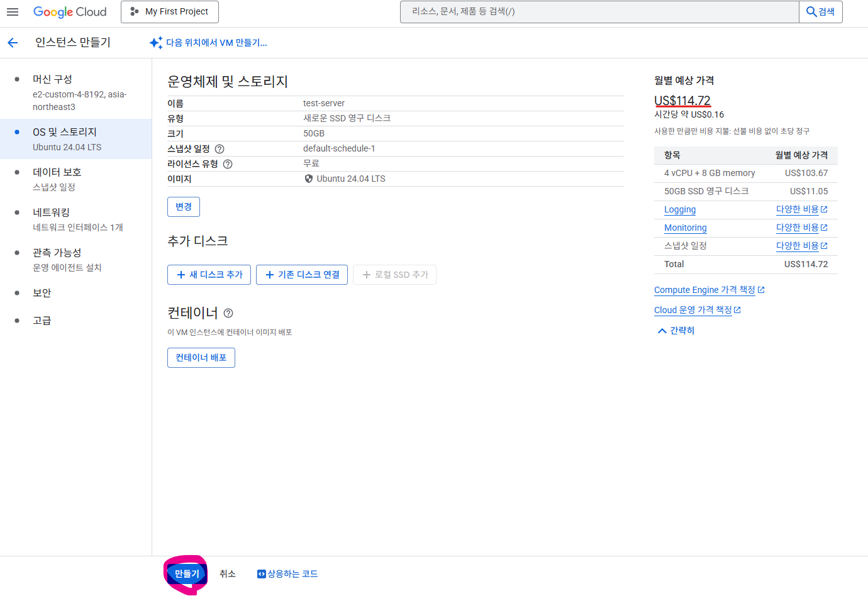This screenshot has height=596, width=868.
Task: Open the Logging link
Action: pyautogui.click(x=680, y=210)
